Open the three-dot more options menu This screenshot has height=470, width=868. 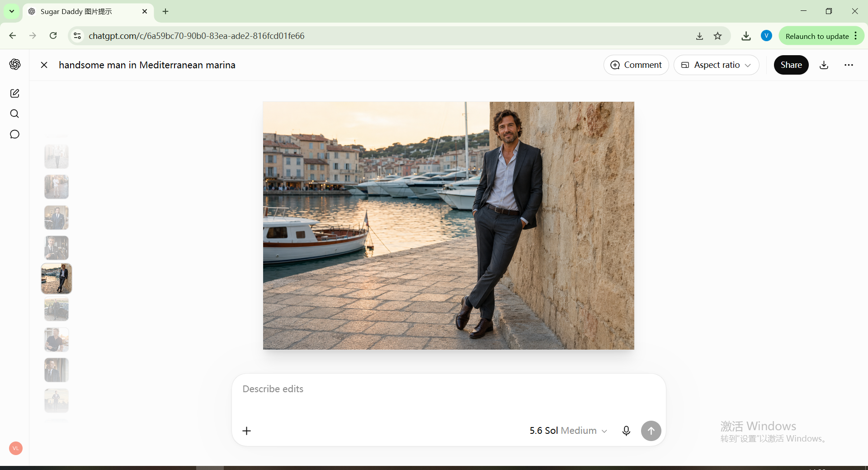click(x=849, y=65)
